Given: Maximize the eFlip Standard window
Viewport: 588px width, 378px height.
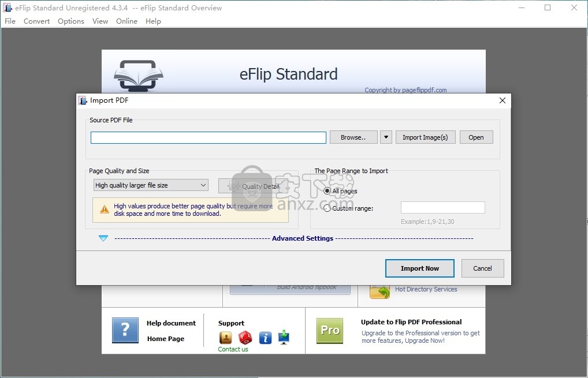Looking at the screenshot, I should (548, 8).
